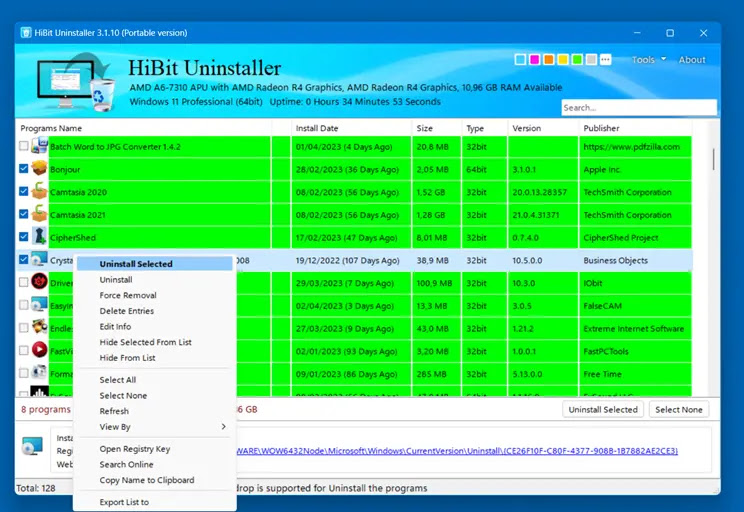Click the HiBit monitor and recycle bin logo
This screenshot has height=512, width=744.
77,82
